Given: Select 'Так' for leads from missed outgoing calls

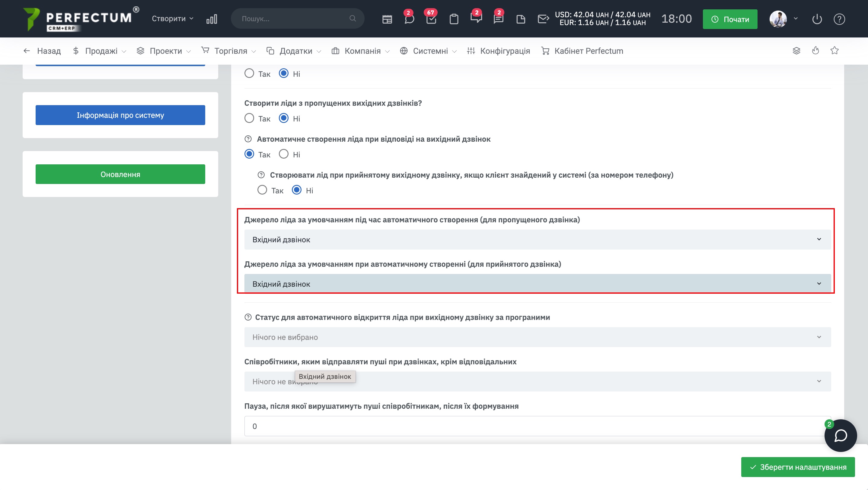Looking at the screenshot, I should pos(249,118).
